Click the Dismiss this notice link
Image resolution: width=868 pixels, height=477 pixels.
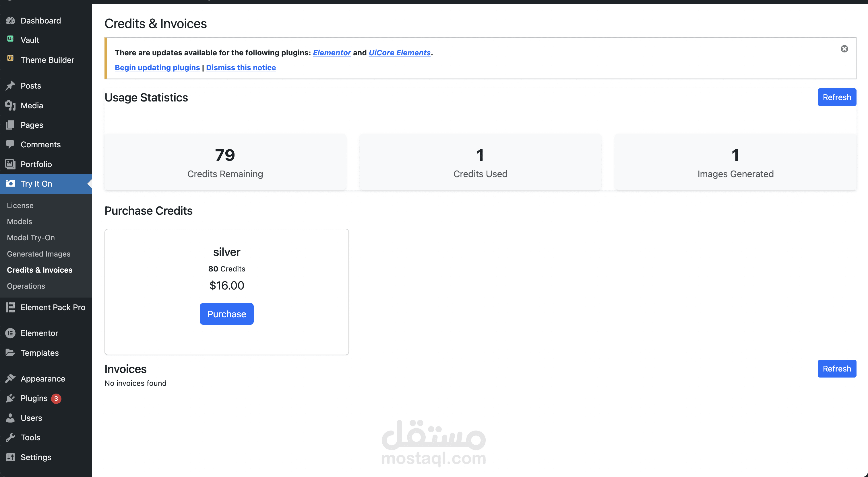(241, 67)
